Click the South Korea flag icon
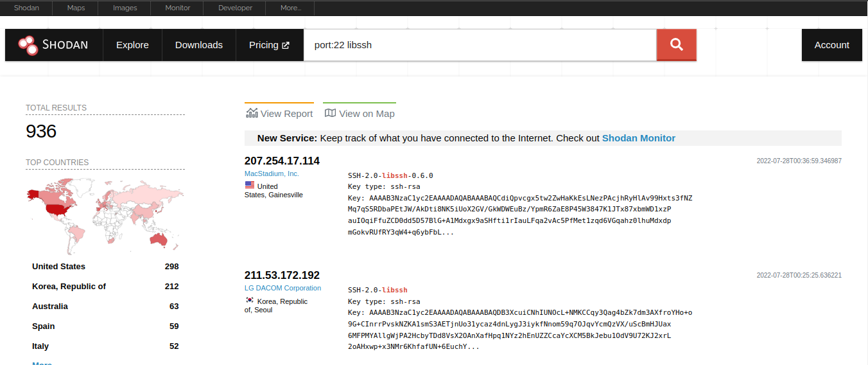The width and height of the screenshot is (868, 365). click(x=249, y=301)
